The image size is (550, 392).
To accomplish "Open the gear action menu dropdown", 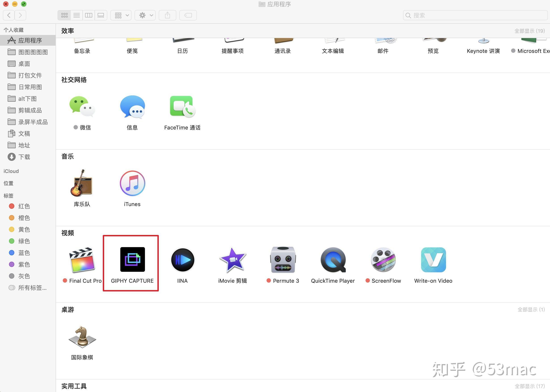I will coord(145,15).
